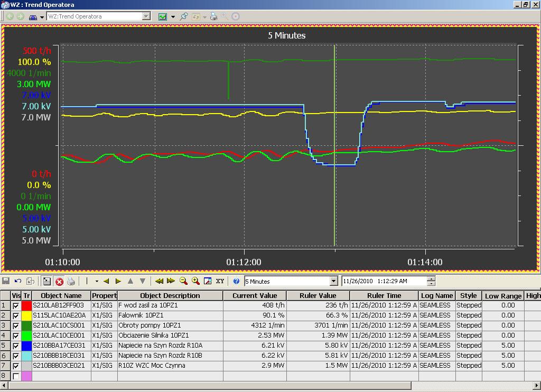Click the Current Value column header
541x392 pixels.
pos(255,296)
